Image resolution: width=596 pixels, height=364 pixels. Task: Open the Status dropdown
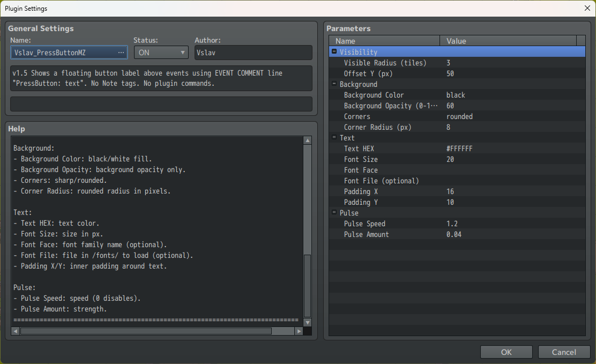pos(182,52)
